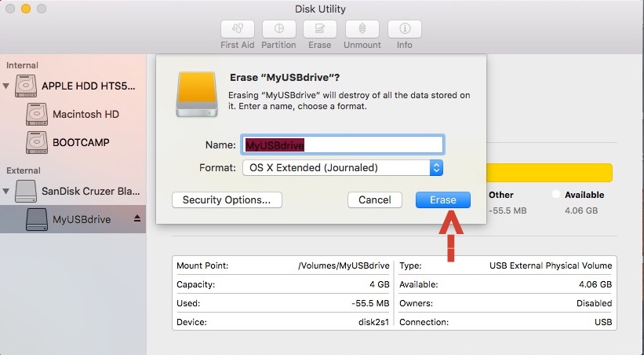Image resolution: width=644 pixels, height=355 pixels.
Task: Select MyUSBdrive in the sidebar
Action: coord(81,219)
